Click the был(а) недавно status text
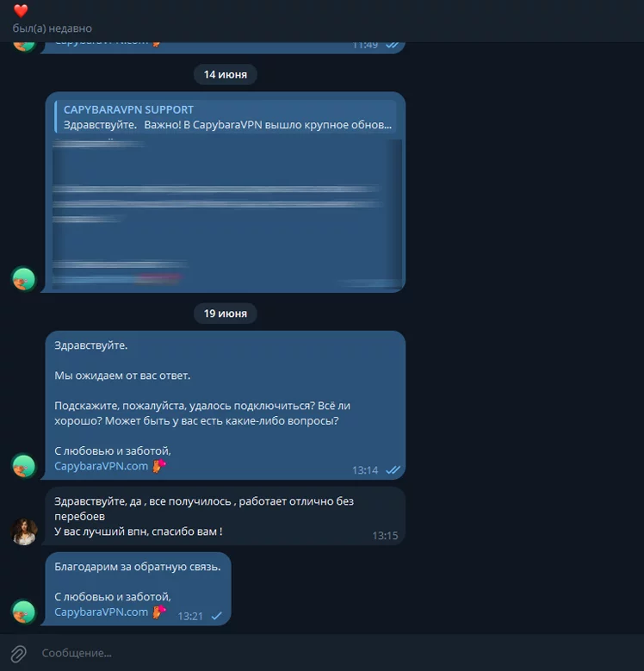 coord(53,28)
